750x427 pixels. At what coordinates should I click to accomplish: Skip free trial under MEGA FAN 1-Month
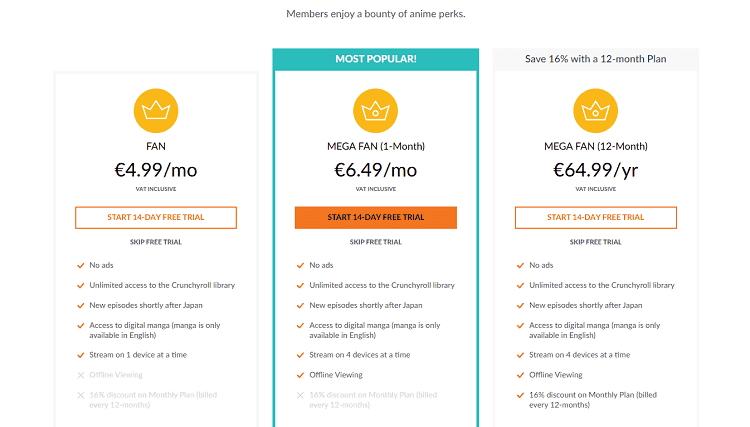coord(376,242)
